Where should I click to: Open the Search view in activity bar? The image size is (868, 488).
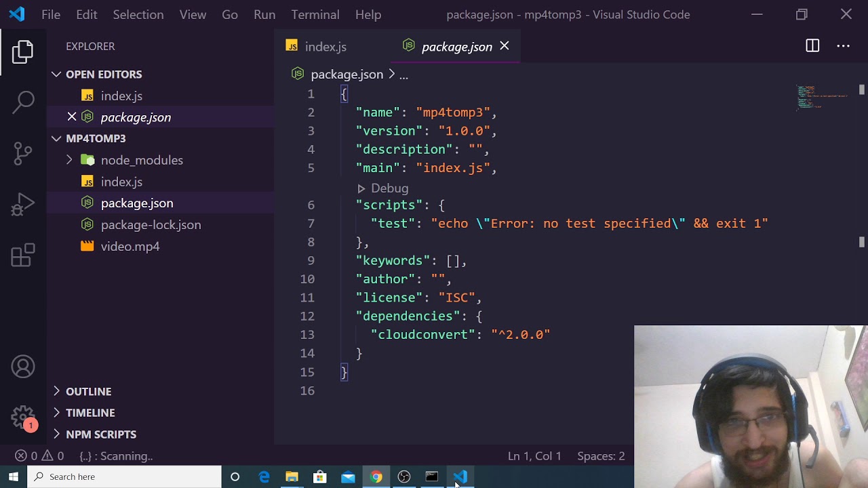coord(23,102)
